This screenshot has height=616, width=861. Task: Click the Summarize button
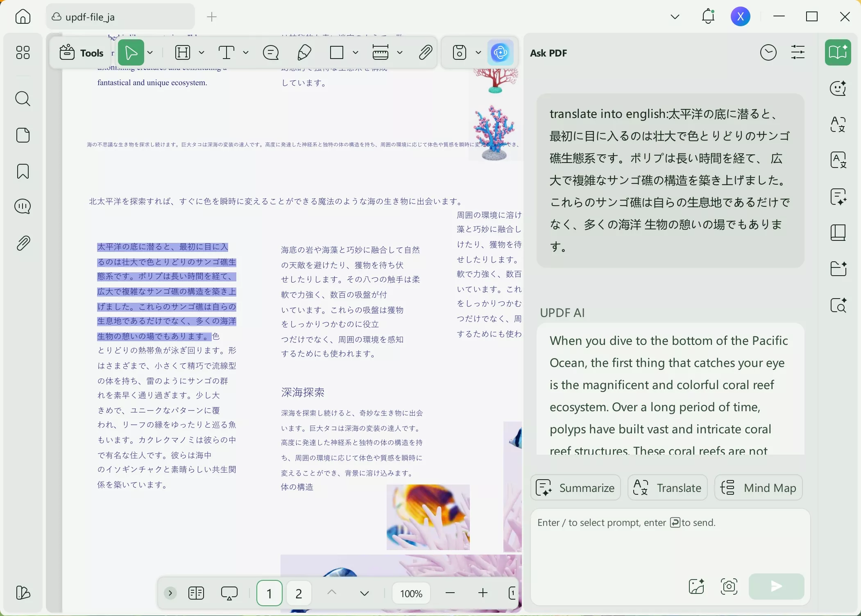(x=575, y=487)
